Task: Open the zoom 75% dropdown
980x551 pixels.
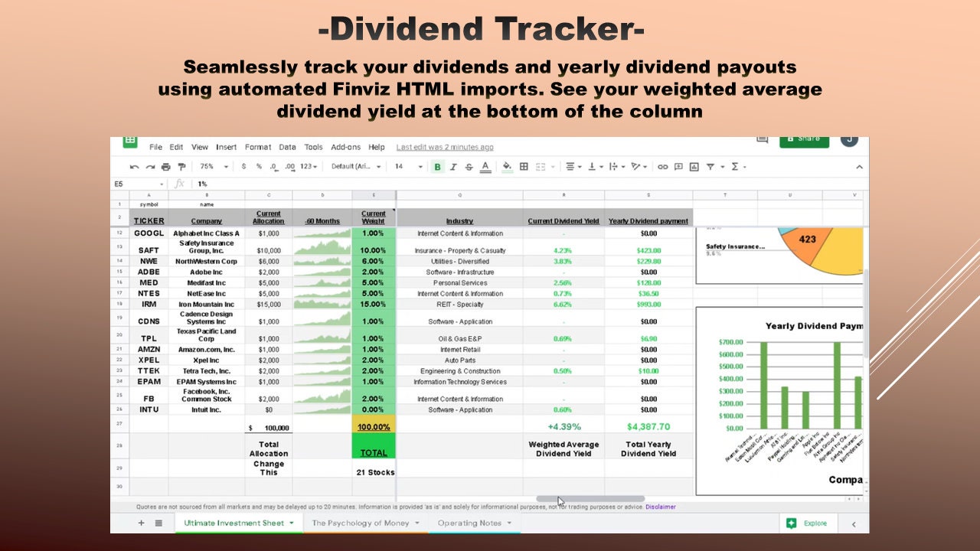Action: (x=214, y=167)
